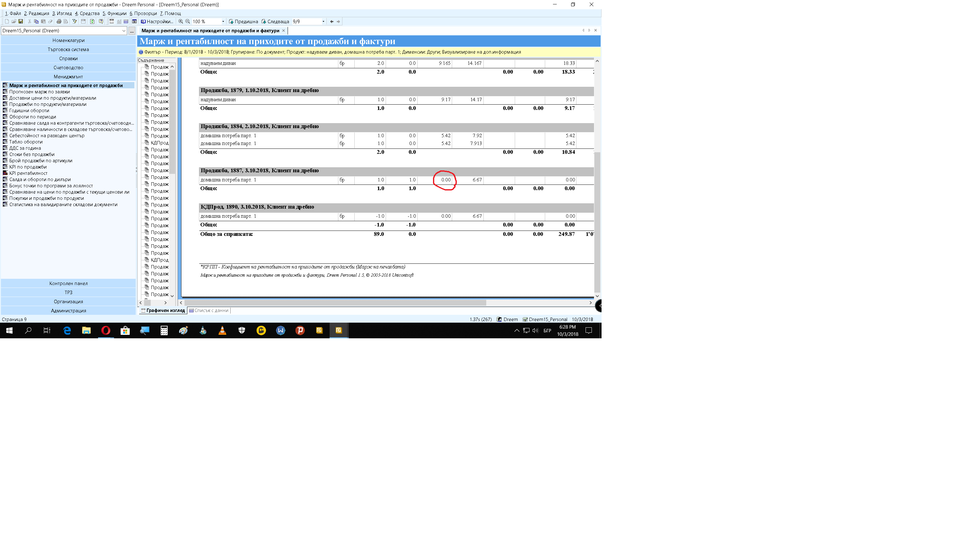The height and width of the screenshot is (551, 980).
Task: Expand the Dreem15_Personal database combo box
Action: [124, 31]
